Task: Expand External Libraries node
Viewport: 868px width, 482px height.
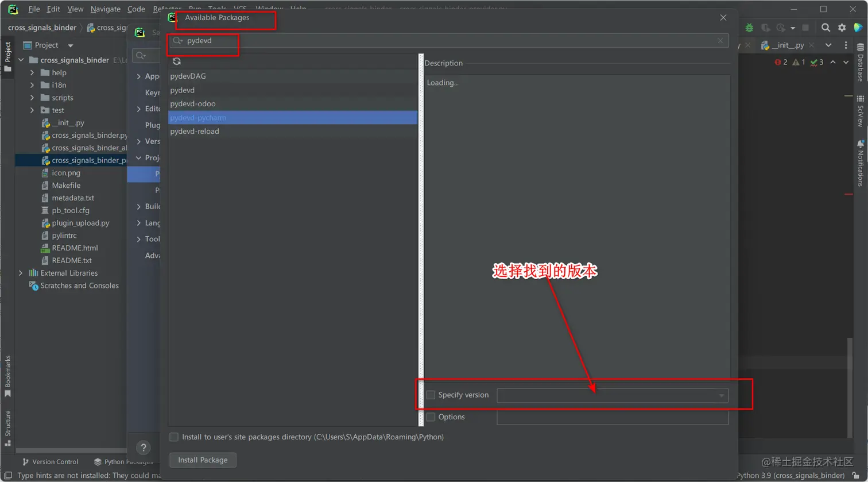Action: (x=21, y=273)
